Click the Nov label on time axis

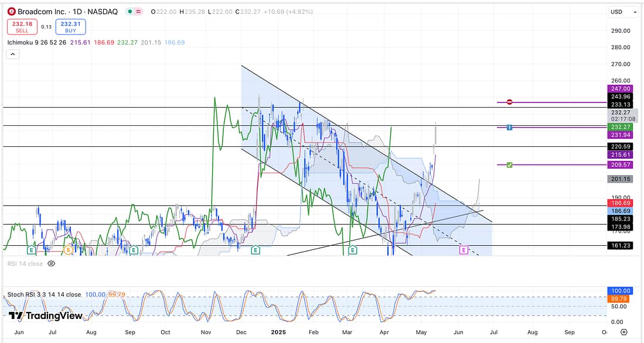click(x=206, y=332)
